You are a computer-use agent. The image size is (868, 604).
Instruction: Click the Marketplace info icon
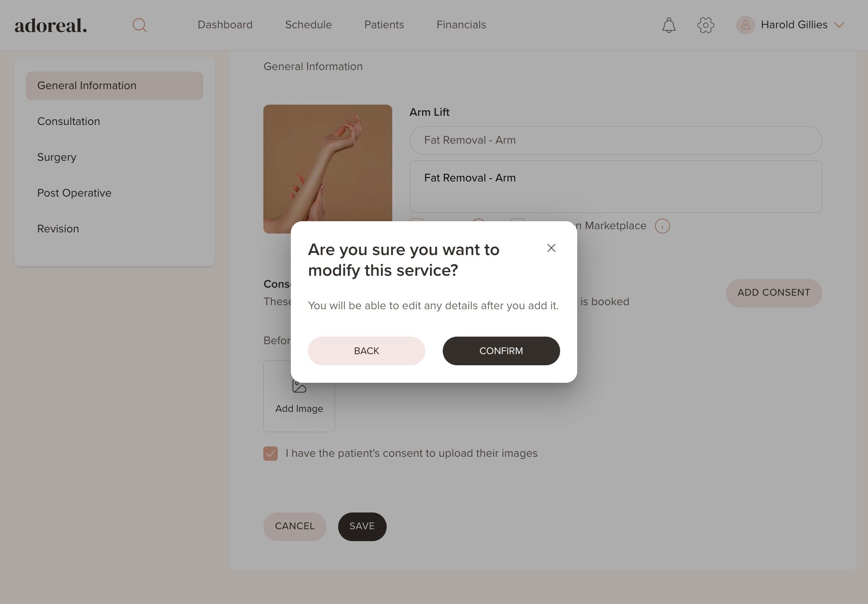coord(662,226)
